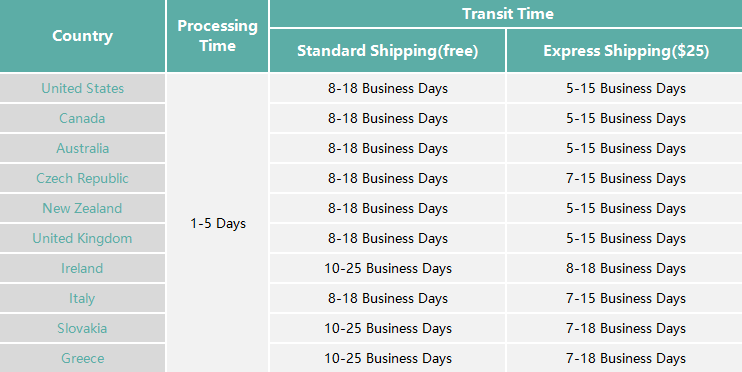The height and width of the screenshot is (372, 742).
Task: Click Ireland's 10-25 Business Days standard cell
Action: 388,268
